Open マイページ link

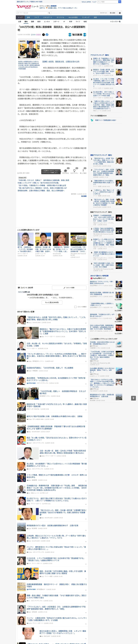[103, 13]
